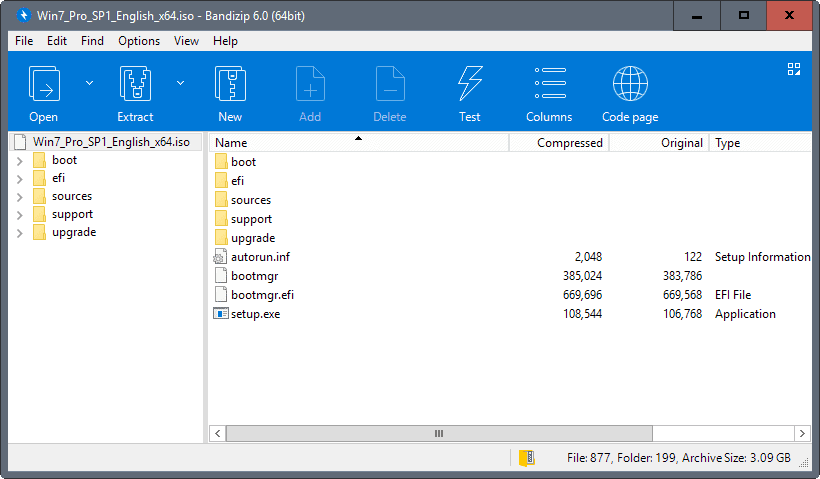Open the File menu

click(x=24, y=41)
